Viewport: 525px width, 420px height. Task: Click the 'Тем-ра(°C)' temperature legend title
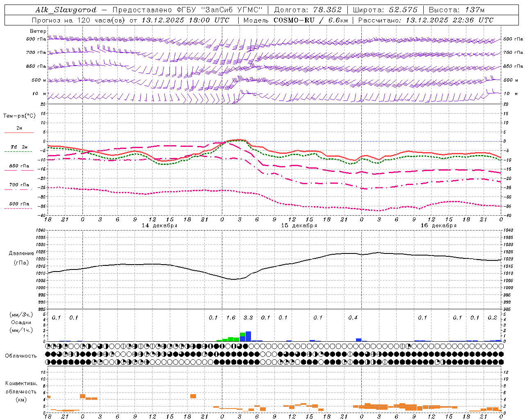tap(19, 116)
